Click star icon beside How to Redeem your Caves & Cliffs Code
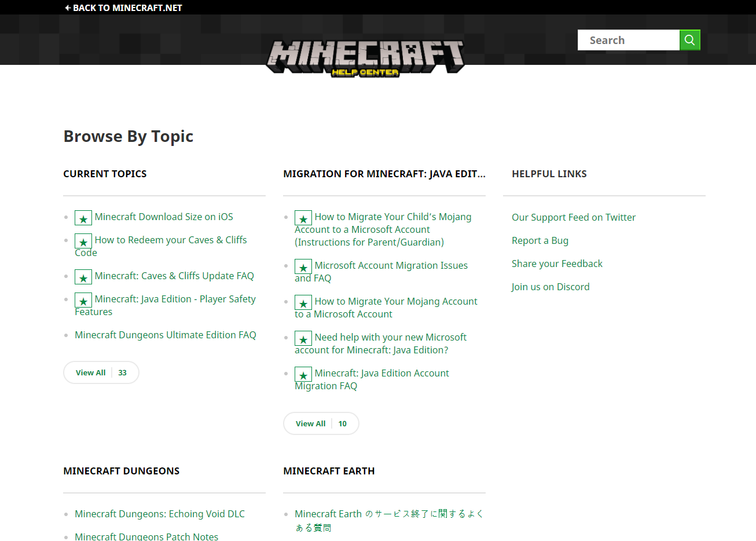 (x=83, y=241)
